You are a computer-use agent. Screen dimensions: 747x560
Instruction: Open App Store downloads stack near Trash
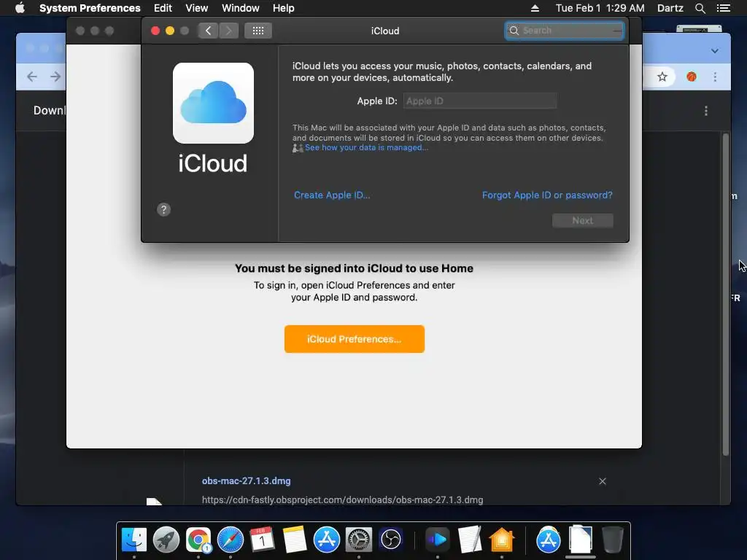tap(549, 540)
